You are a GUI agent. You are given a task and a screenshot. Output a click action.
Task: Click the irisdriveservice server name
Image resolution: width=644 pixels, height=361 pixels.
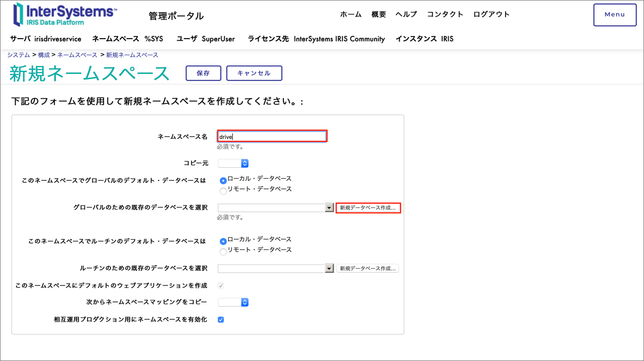(x=57, y=39)
